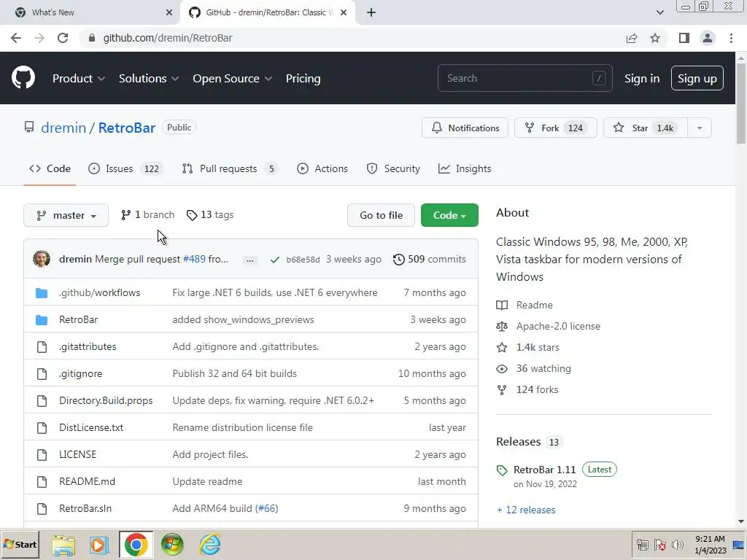Click the RetroBar folder icon
Viewport: 747px width, 560px height.
tap(42, 320)
